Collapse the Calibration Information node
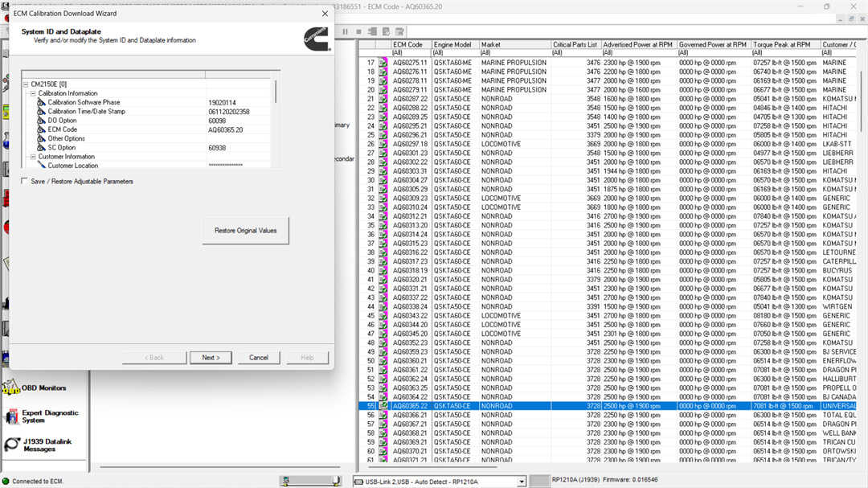The width and height of the screenshot is (868, 488). pyautogui.click(x=33, y=93)
